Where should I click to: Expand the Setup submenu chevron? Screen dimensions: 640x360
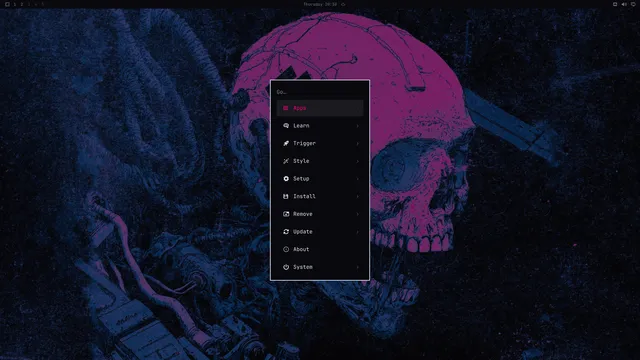tap(358, 179)
